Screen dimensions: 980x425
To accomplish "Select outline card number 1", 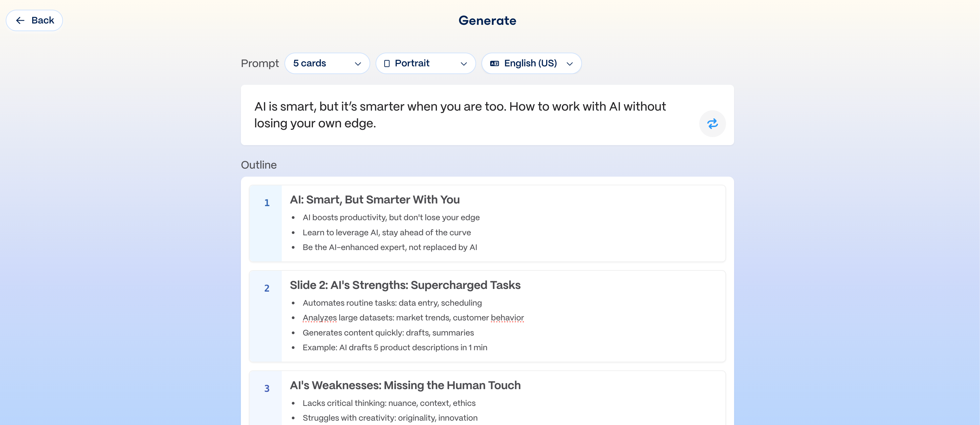I will point(267,203).
